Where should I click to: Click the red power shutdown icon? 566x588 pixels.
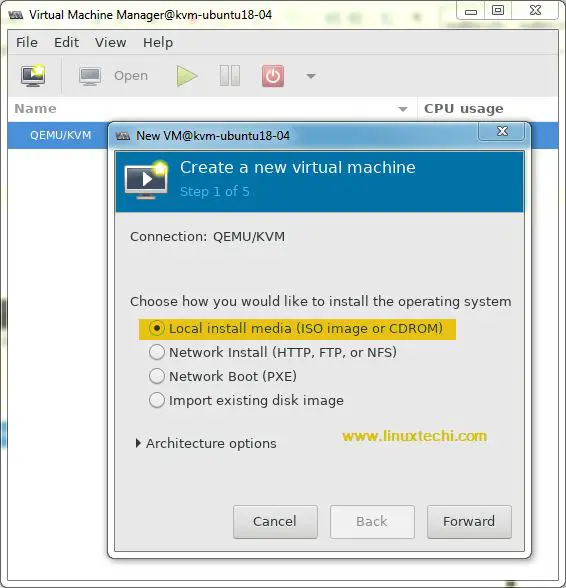click(x=273, y=76)
